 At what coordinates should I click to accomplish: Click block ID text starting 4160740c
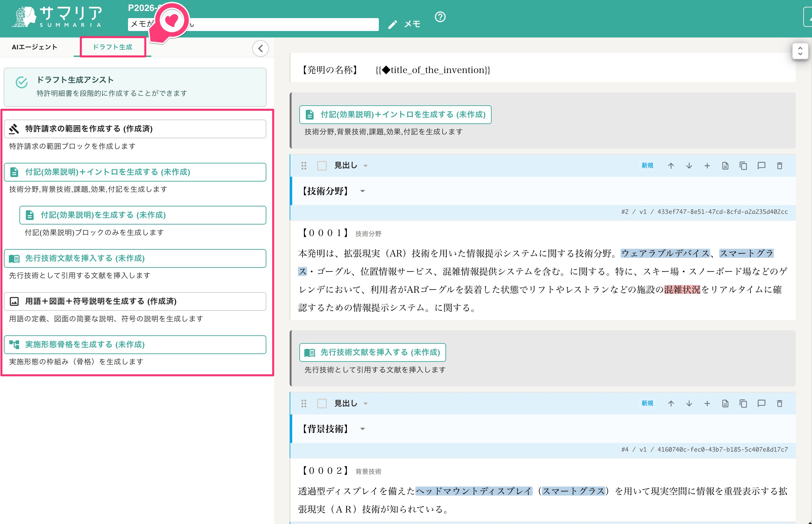[722, 449]
